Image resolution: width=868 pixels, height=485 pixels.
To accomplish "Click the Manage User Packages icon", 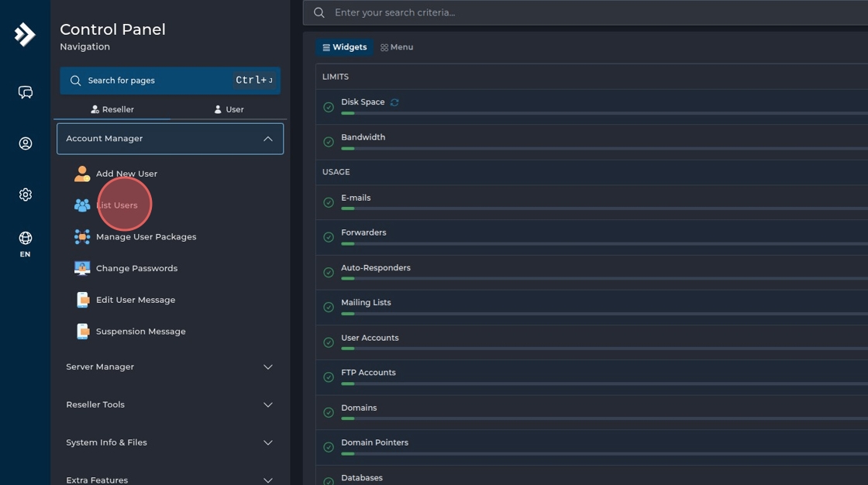I will click(x=82, y=237).
